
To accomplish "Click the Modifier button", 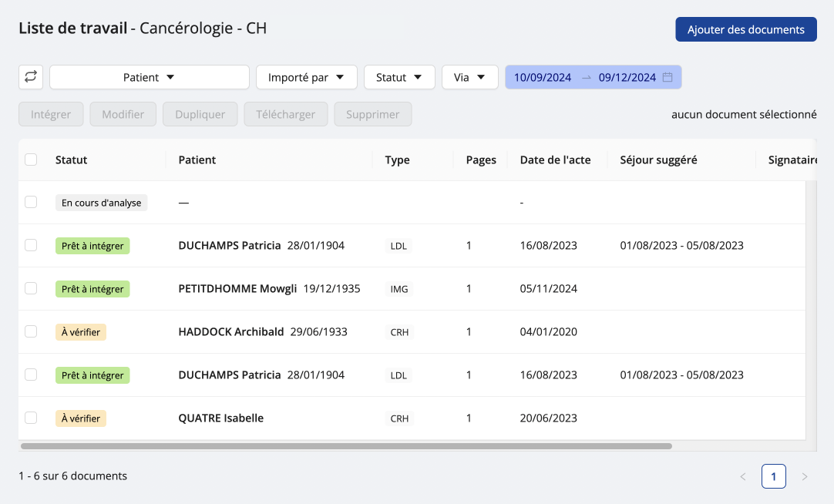I will coord(123,114).
